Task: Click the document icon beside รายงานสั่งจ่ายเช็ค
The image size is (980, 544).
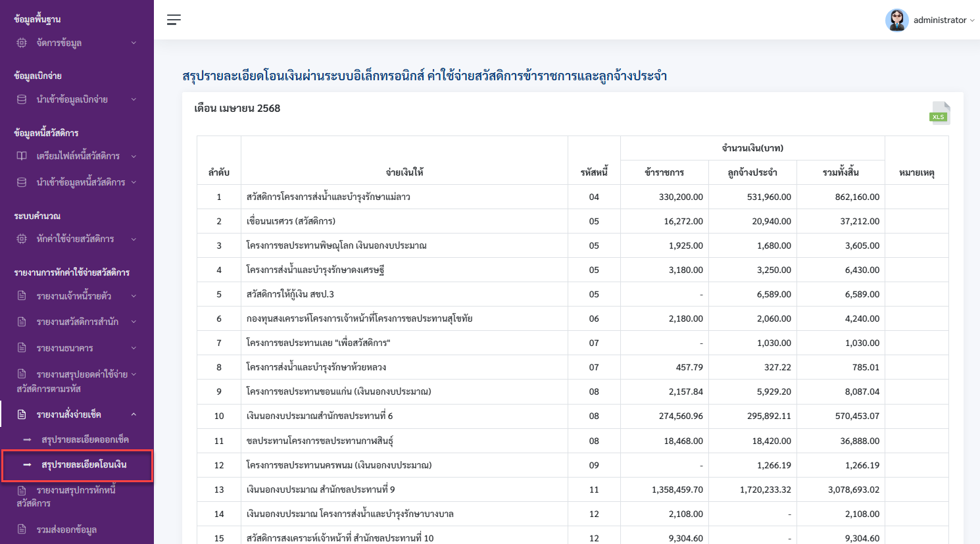Action: [22, 414]
